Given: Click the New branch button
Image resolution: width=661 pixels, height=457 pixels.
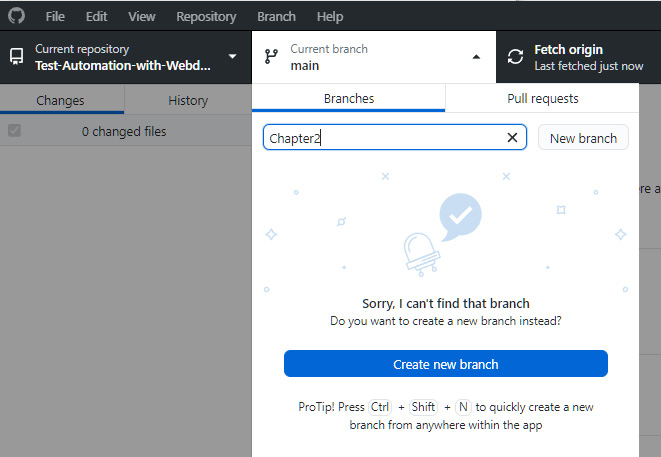Looking at the screenshot, I should (x=583, y=137).
